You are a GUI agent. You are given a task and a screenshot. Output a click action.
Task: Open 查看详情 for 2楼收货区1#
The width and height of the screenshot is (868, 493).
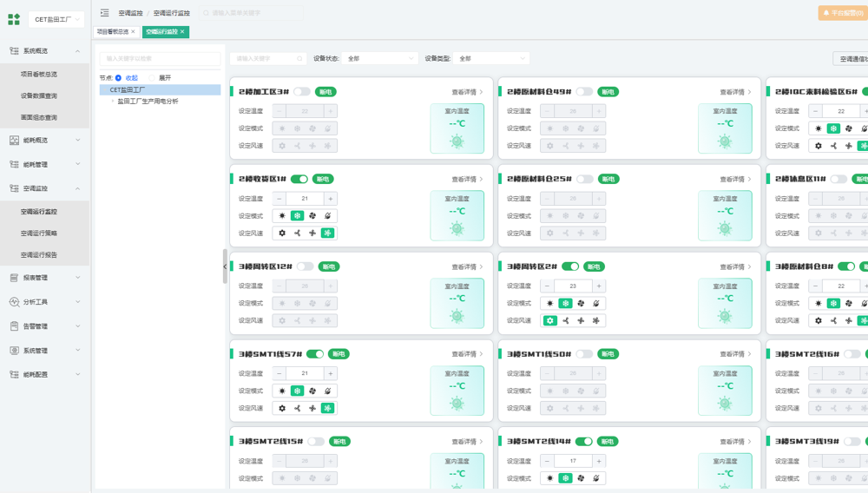tap(467, 180)
